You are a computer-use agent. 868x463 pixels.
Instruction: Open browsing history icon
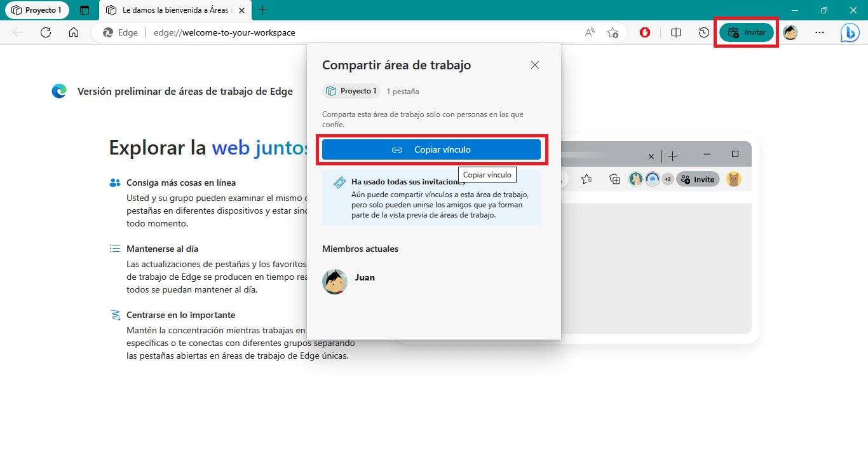click(x=703, y=32)
